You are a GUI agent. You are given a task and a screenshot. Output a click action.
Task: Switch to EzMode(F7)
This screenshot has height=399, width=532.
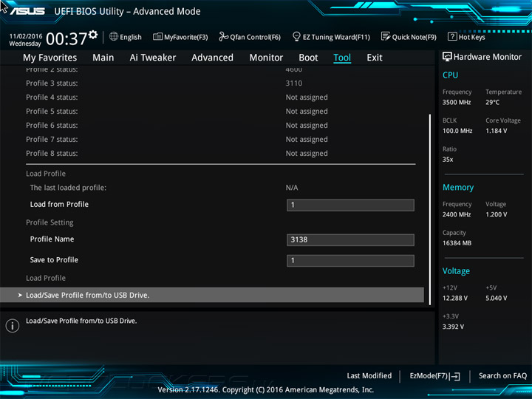click(x=435, y=376)
